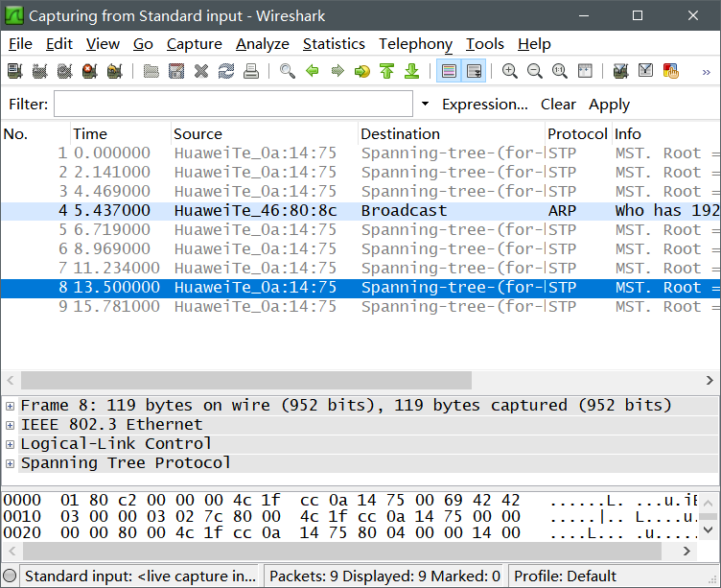
Task: Open the Edit menu
Action: 58,44
